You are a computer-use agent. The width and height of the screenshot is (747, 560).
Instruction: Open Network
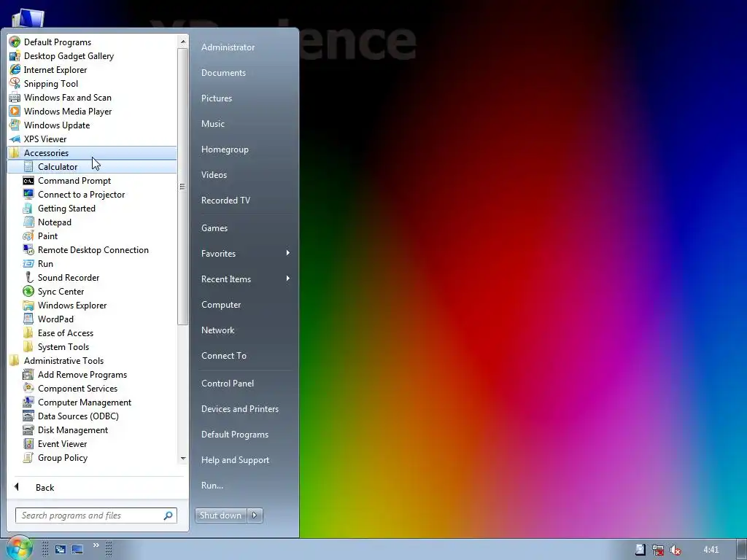coord(244,330)
